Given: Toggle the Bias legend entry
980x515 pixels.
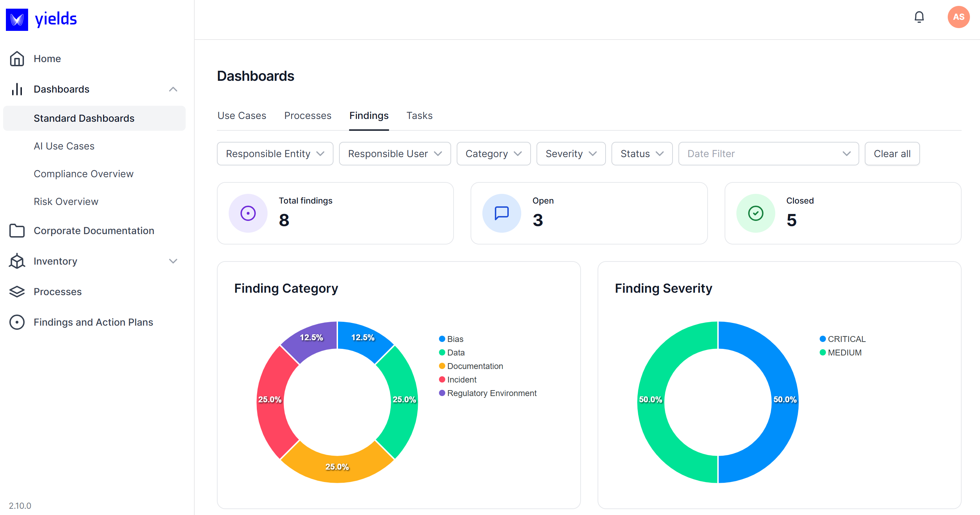Looking at the screenshot, I should point(455,338).
